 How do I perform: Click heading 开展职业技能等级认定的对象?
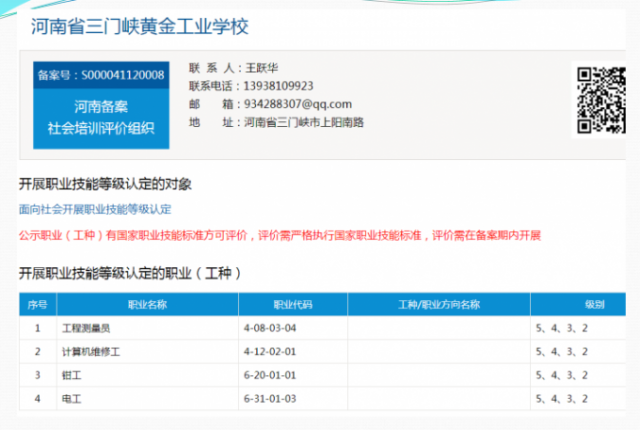(105, 184)
